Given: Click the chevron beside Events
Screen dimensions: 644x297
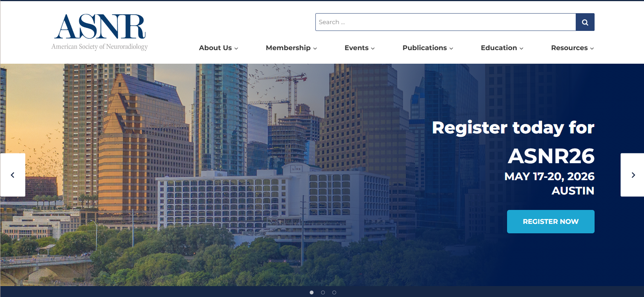Looking at the screenshot, I should 373,48.
